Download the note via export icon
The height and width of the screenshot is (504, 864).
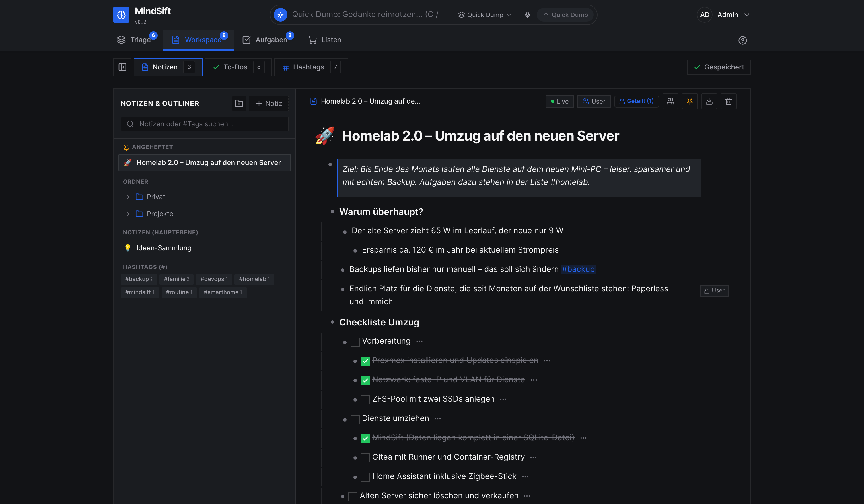[709, 102]
